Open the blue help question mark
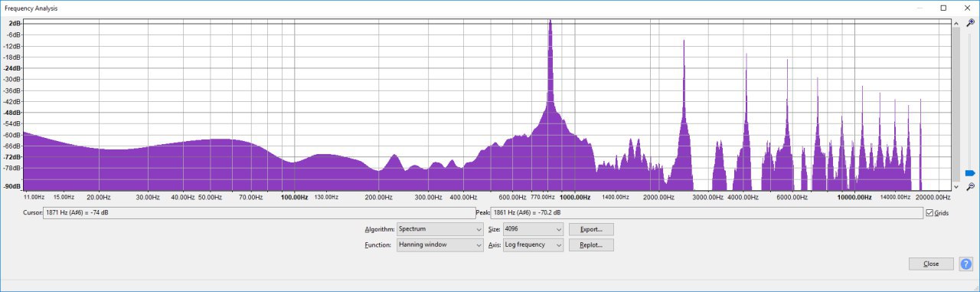Viewport: 980px width, 292px height. pos(965,264)
